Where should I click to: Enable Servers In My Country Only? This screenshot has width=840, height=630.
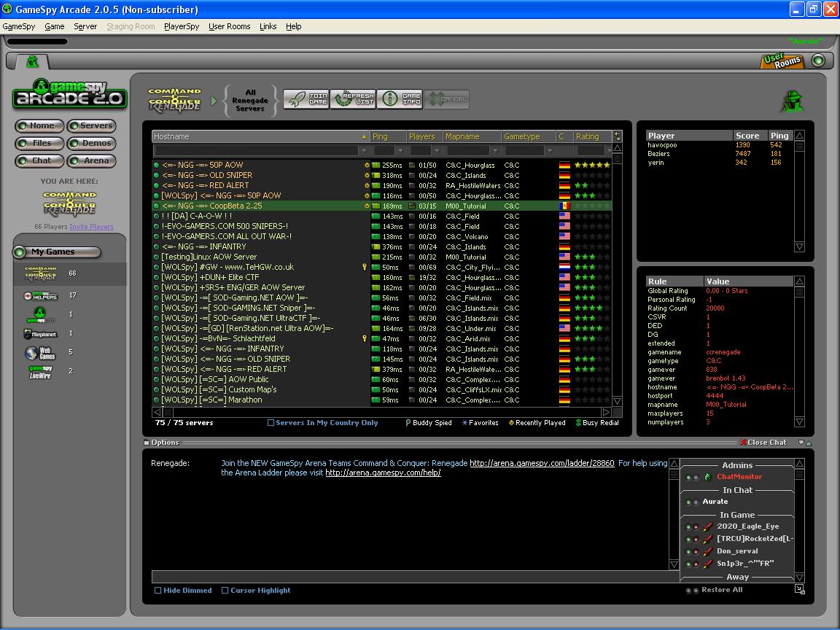[271, 423]
